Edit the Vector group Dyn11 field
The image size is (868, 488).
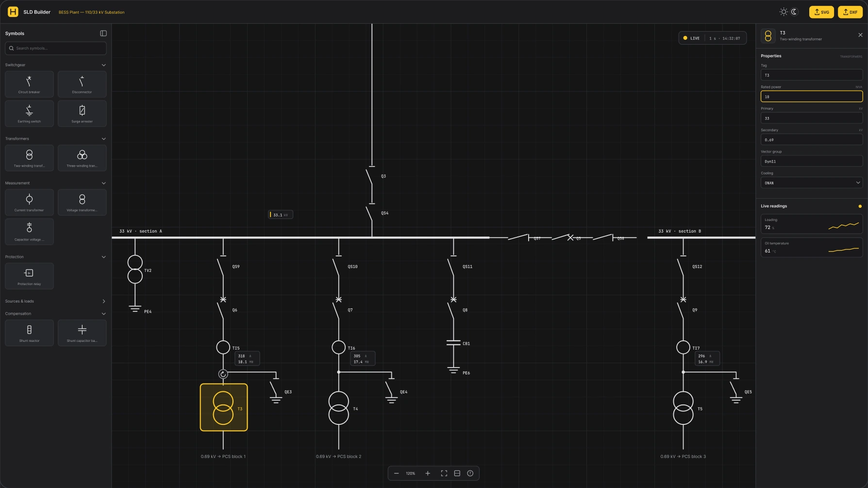[811, 161]
